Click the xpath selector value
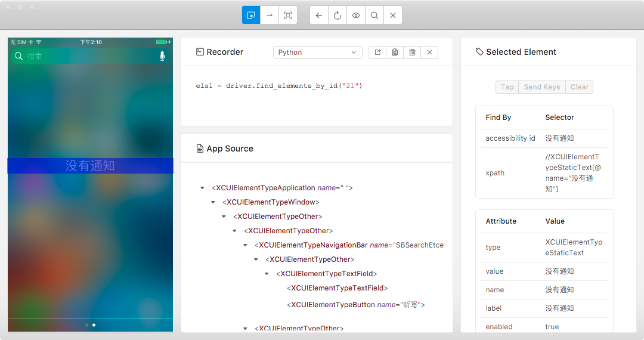644x340 pixels. 573,173
